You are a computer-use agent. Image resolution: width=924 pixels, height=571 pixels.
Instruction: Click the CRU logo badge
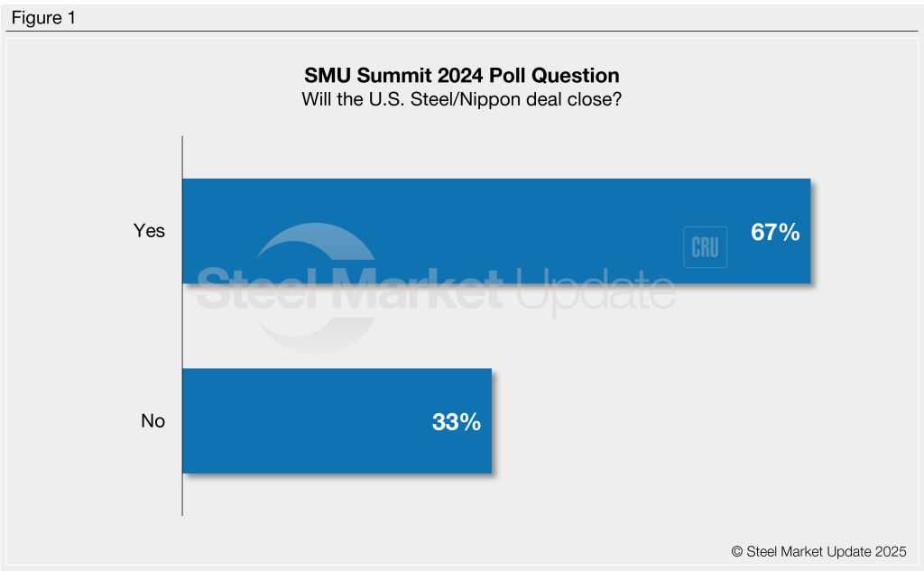coord(705,248)
